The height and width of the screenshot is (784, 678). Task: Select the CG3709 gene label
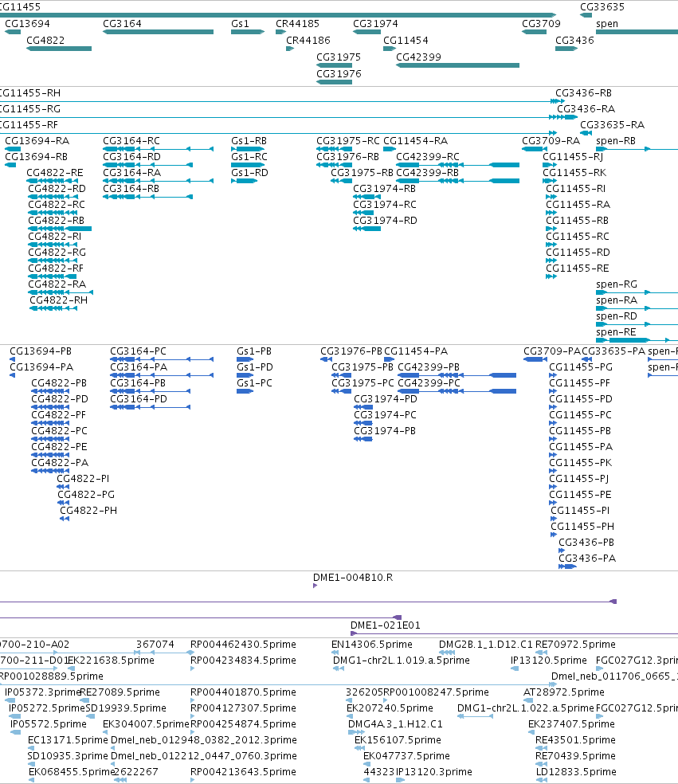541,23
